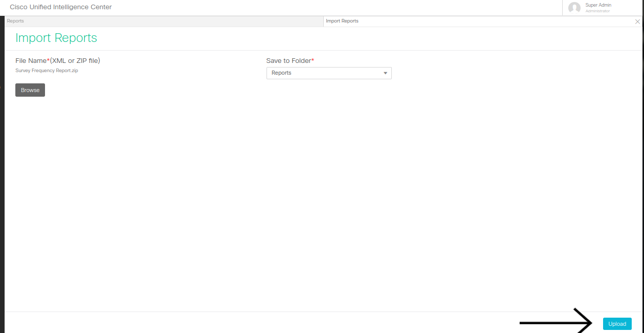This screenshot has width=644, height=333.
Task: Click the Super Admin user avatar icon
Action: (574, 8)
